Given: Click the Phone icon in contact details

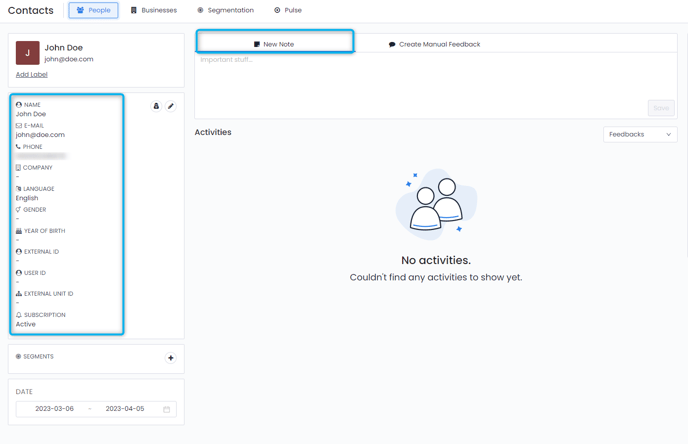Looking at the screenshot, I should [18, 147].
